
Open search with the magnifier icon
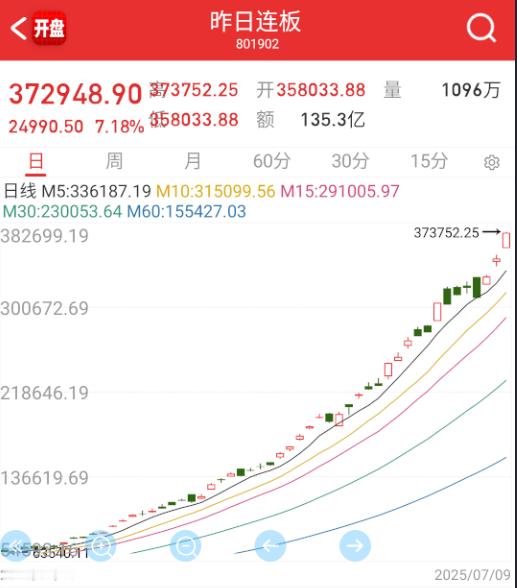point(481,28)
